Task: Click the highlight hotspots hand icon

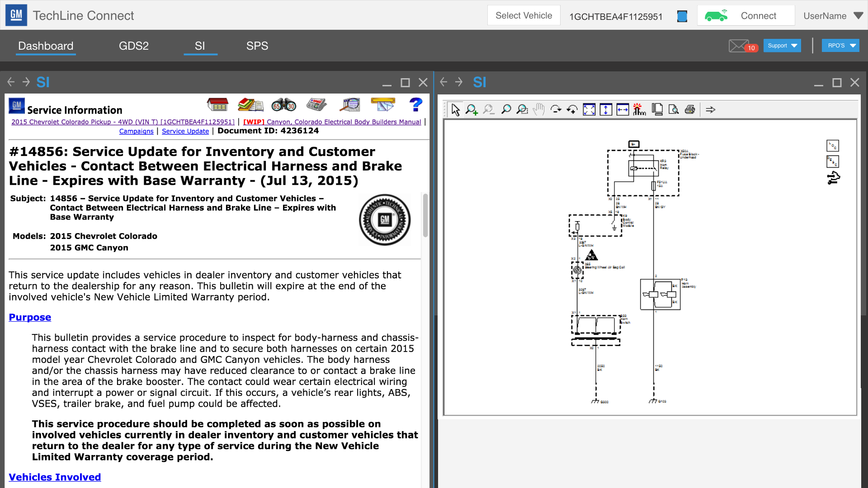Action: pos(639,110)
